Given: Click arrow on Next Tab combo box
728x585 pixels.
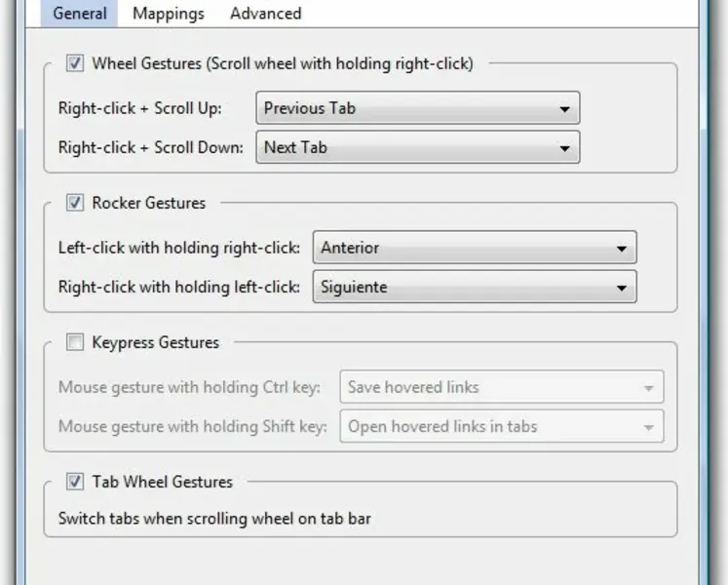Looking at the screenshot, I should 564,149.
